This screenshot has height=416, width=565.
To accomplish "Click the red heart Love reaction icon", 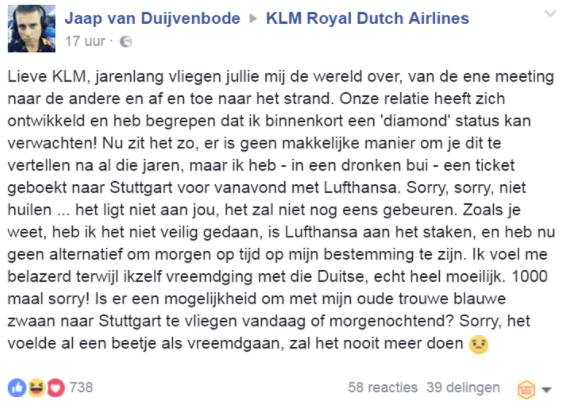I will click(x=56, y=388).
